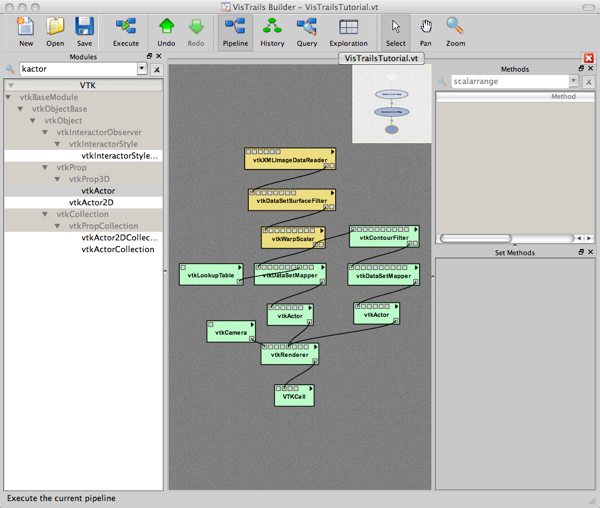Open a file with the Open icon
The image size is (600, 508).
pos(55,32)
